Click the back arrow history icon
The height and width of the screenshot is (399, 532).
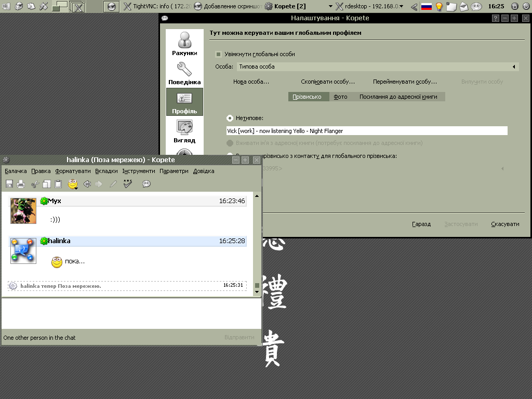(x=87, y=184)
